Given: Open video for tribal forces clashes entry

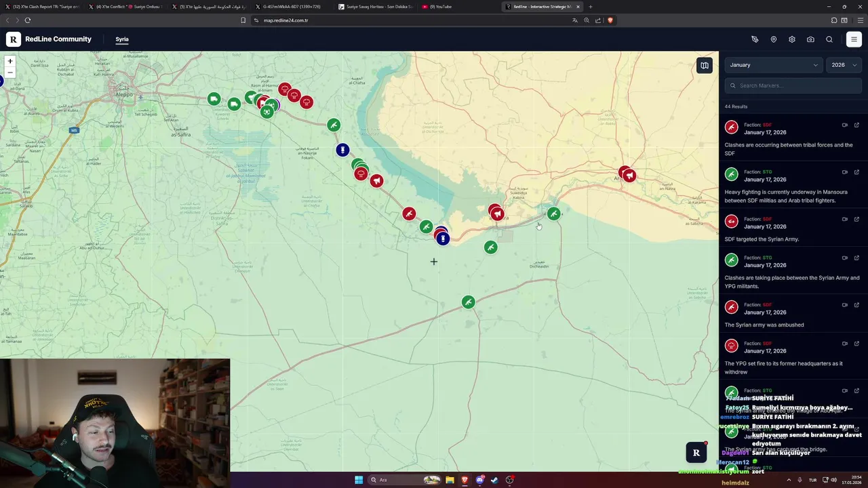Looking at the screenshot, I should pyautogui.click(x=845, y=125).
